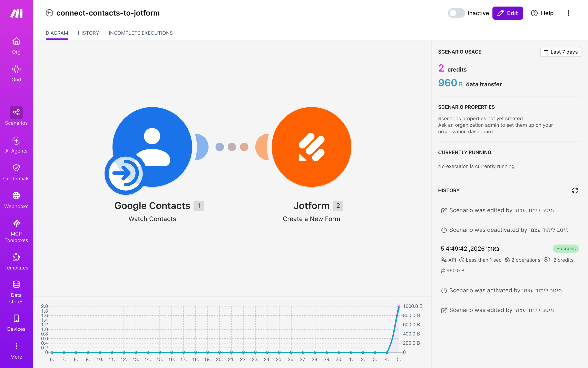Open MCP Toolboxes
588x368 pixels.
[x=16, y=231]
